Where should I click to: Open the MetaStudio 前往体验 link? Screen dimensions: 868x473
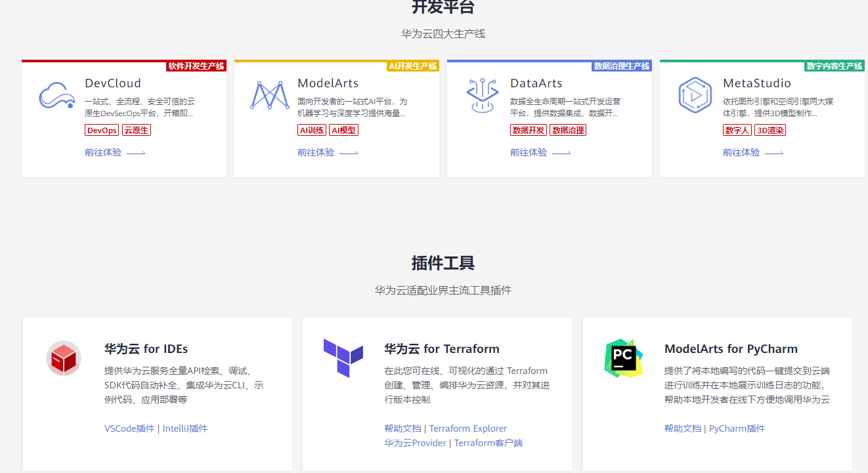tap(753, 152)
